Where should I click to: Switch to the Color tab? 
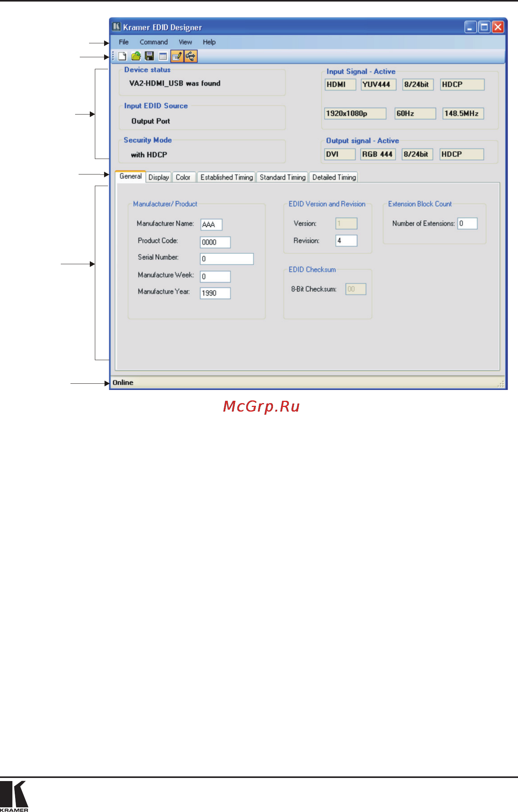point(183,177)
